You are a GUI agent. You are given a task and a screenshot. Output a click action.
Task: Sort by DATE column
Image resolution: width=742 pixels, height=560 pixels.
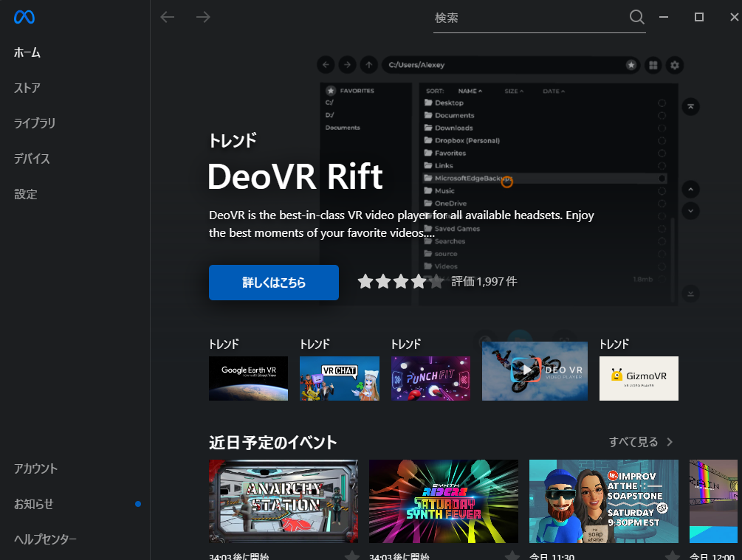[x=554, y=91]
